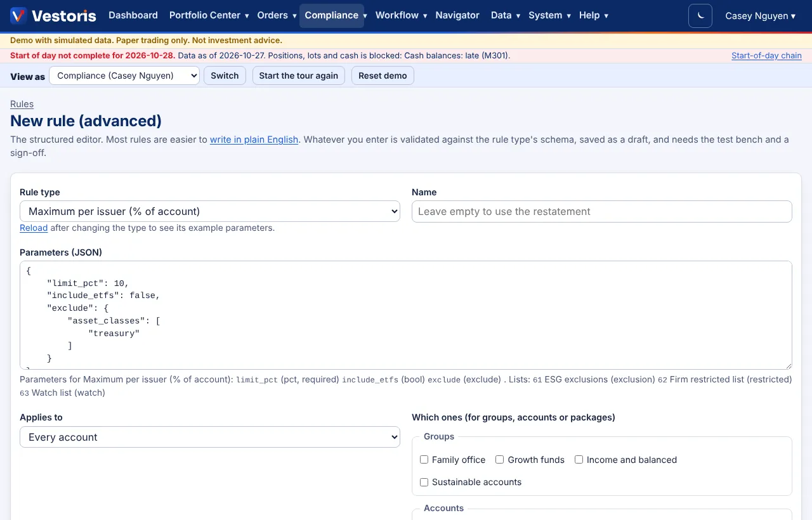Click inside the Parameters JSON editor
This screenshot has height=520, width=812.
pos(406,315)
